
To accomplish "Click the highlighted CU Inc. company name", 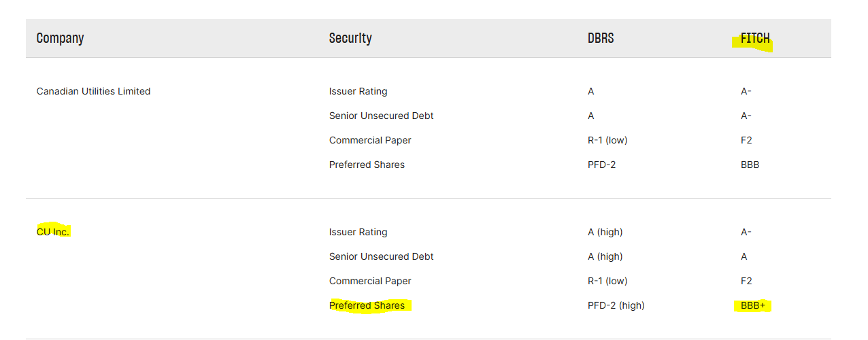I will click(53, 232).
